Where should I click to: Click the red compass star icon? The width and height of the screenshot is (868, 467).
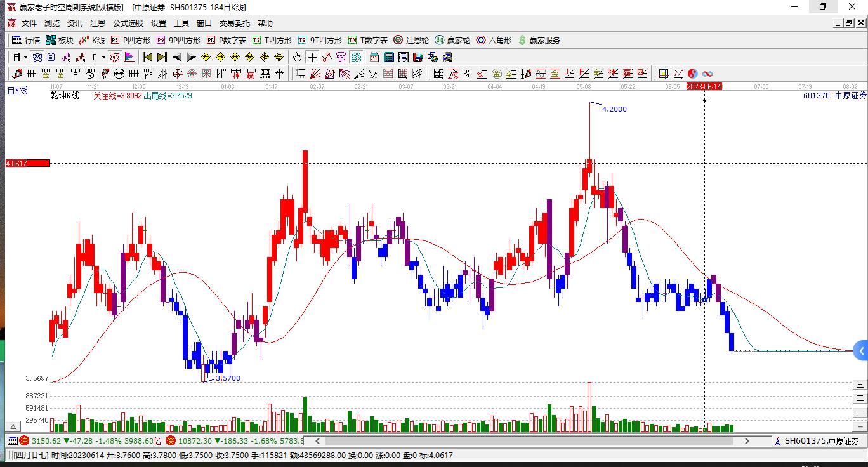pyautogui.click(x=192, y=74)
